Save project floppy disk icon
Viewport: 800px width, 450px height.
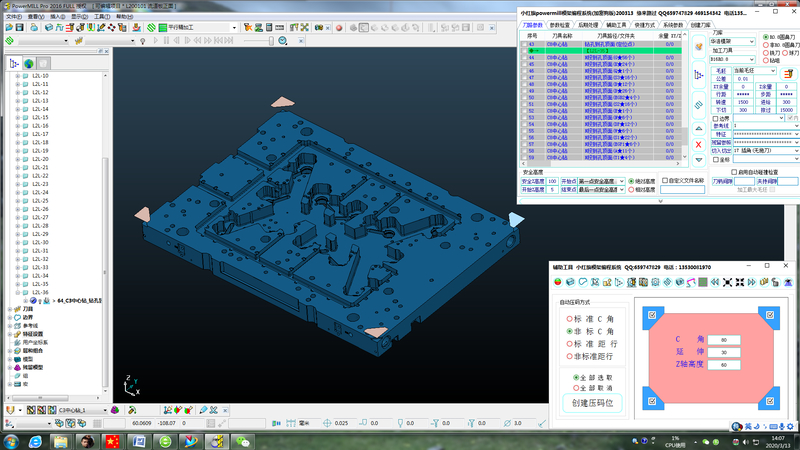(x=19, y=28)
